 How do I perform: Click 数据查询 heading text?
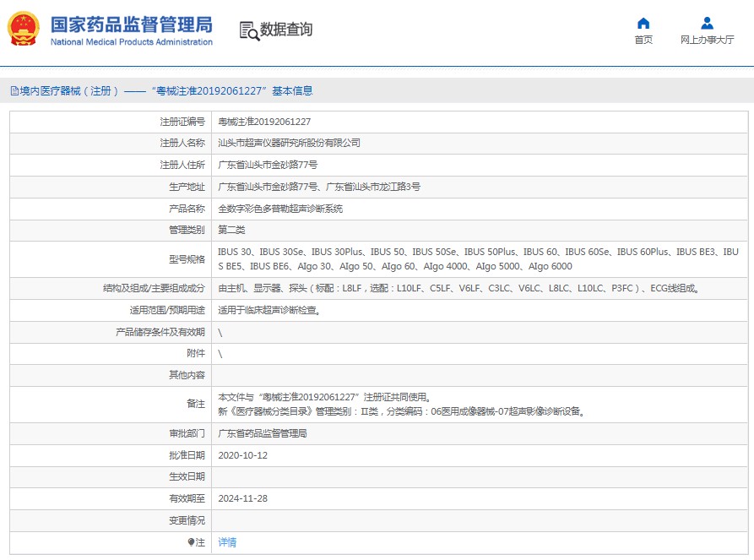coord(286,30)
